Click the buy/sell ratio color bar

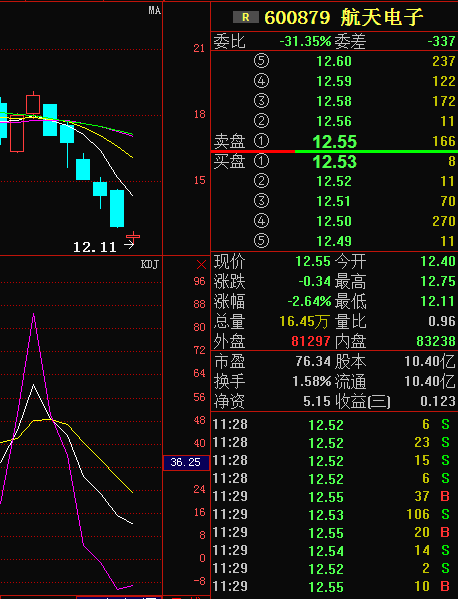334,152
